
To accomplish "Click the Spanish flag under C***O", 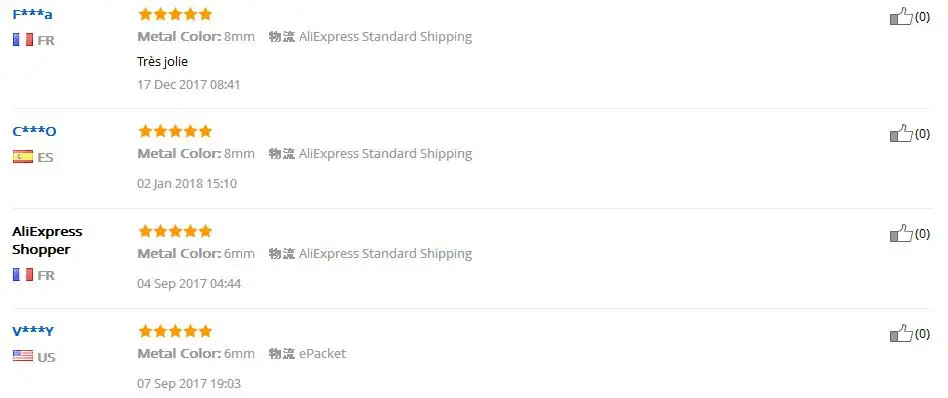I will (x=23, y=157).
